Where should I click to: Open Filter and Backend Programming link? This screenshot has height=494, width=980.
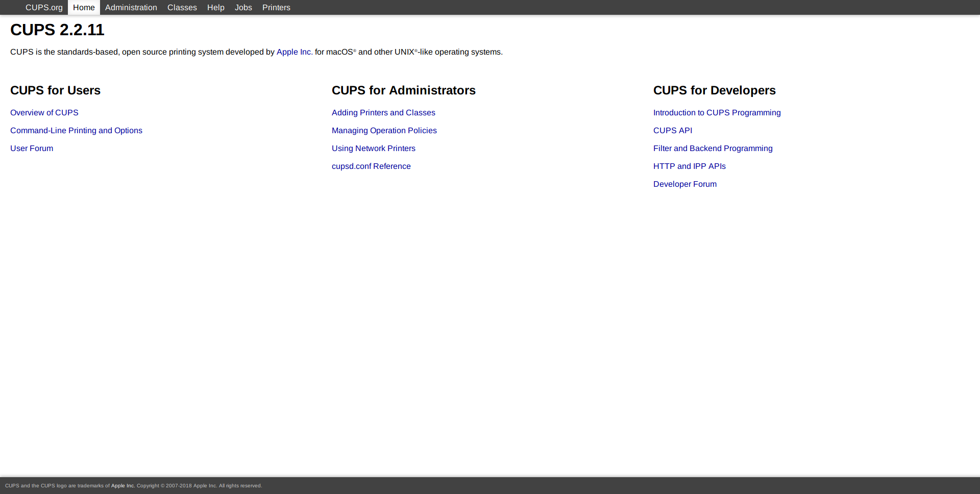click(x=713, y=149)
